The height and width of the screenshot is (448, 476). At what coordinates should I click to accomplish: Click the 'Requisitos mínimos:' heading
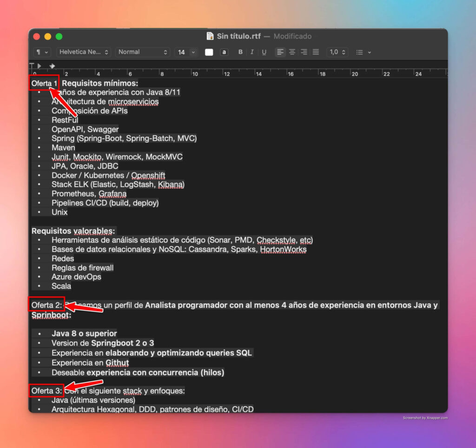point(100,83)
